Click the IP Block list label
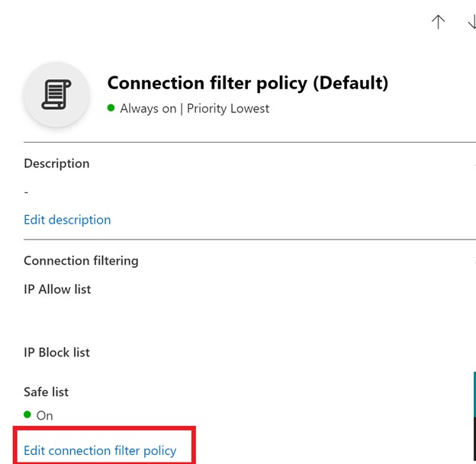Image resolution: width=476 pixels, height=464 pixels. (x=56, y=353)
